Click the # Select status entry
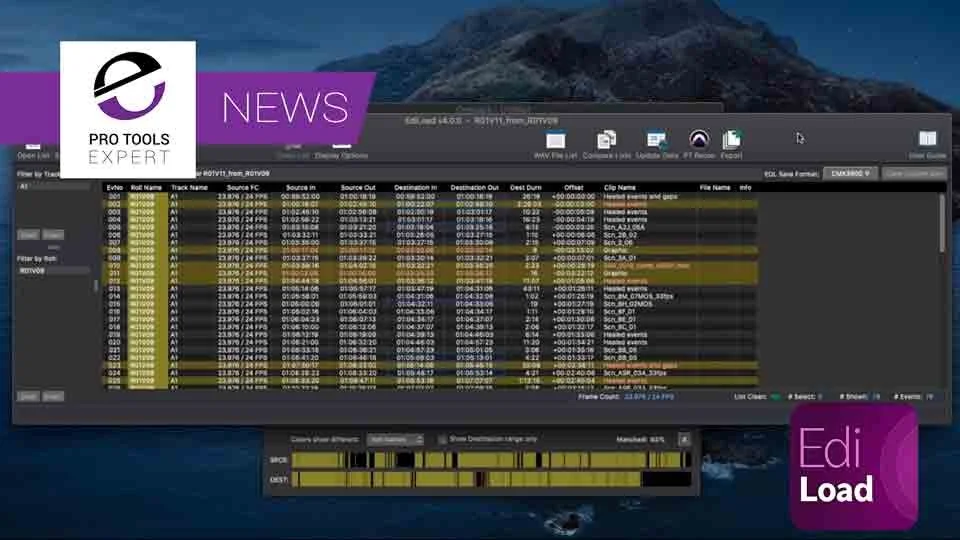960x540 pixels. tap(806, 397)
